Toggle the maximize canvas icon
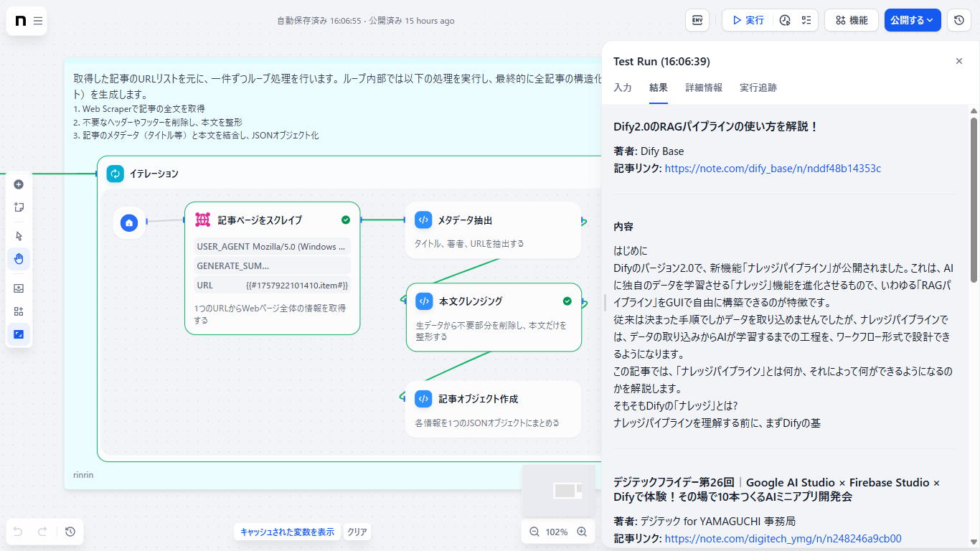This screenshot has height=551, width=980. point(19,334)
